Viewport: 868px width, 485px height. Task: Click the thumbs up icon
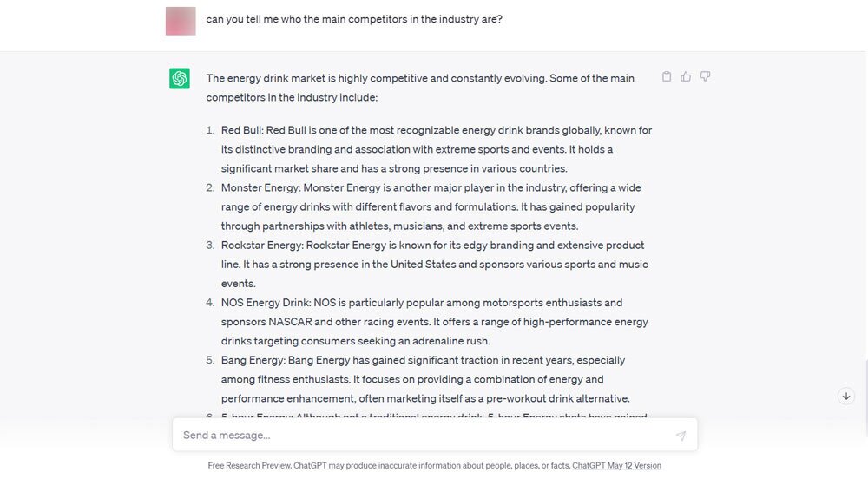click(x=686, y=77)
